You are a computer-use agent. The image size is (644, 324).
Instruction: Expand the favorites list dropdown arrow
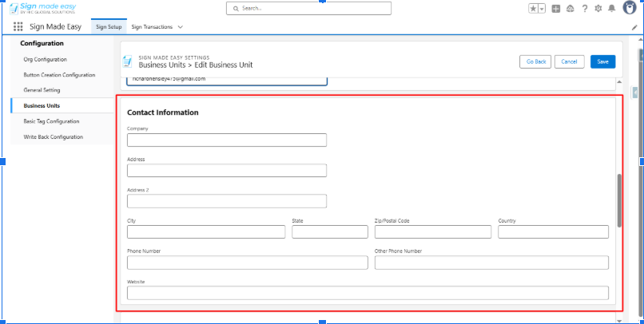click(542, 9)
